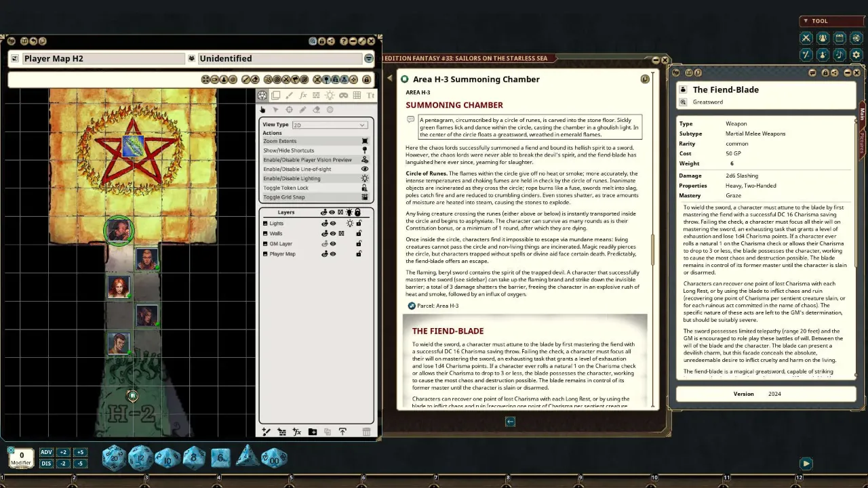This screenshot has width=868, height=488.
Task: Apply the +5 modifier button
Action: point(80,452)
